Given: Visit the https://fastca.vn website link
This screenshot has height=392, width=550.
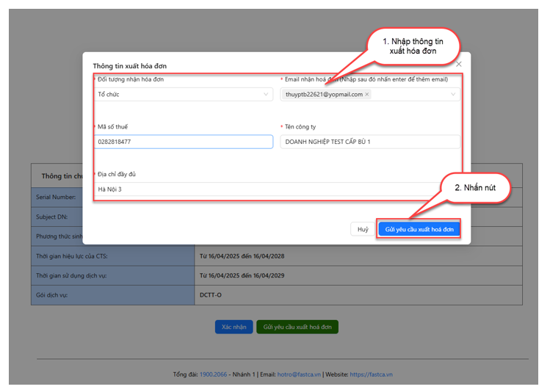Looking at the screenshot, I should (x=371, y=374).
